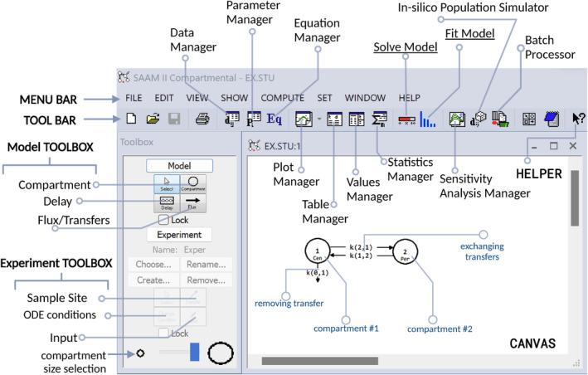Expand the Plot Manager dropdown arrow
This screenshot has width=588, height=375.
tap(318, 120)
